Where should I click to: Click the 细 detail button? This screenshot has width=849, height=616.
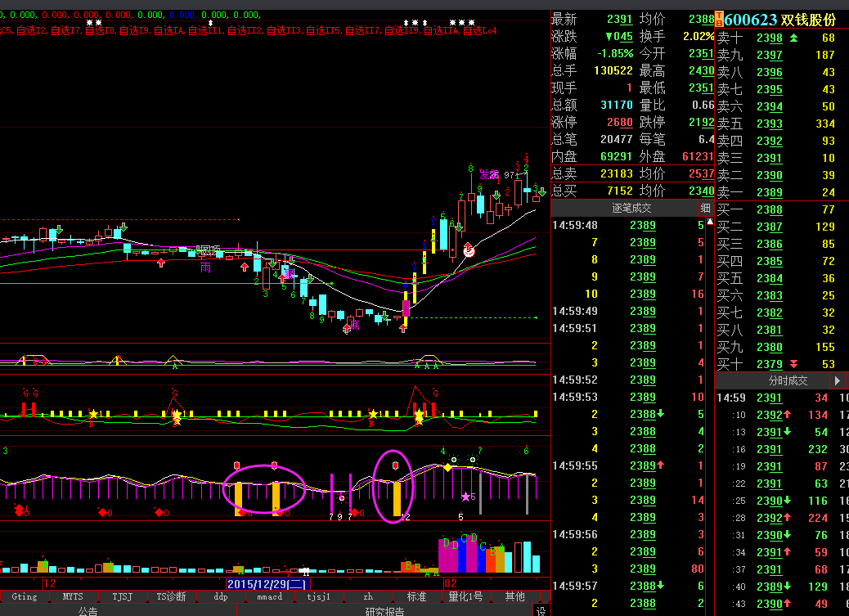(706, 208)
